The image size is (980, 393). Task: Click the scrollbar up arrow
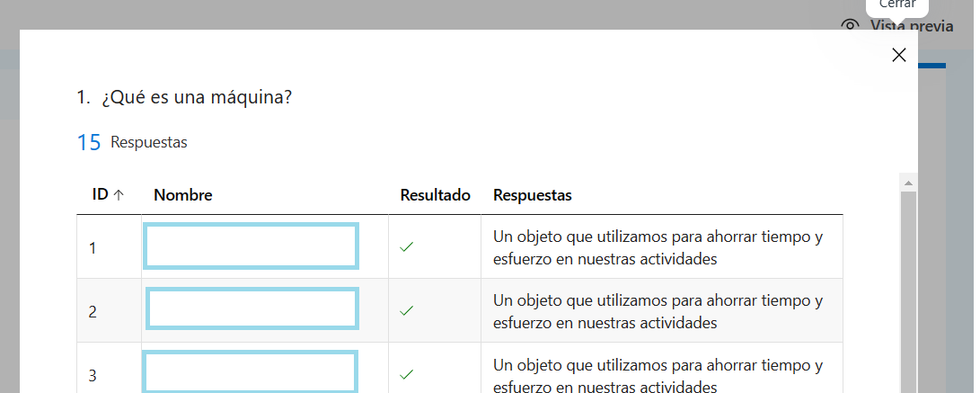click(908, 183)
